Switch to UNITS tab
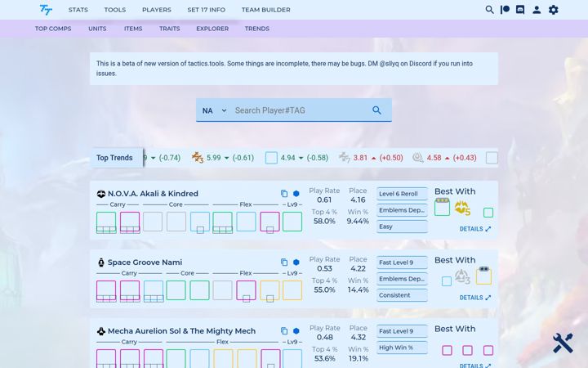Screen dimensions: 588x368 click(97, 29)
